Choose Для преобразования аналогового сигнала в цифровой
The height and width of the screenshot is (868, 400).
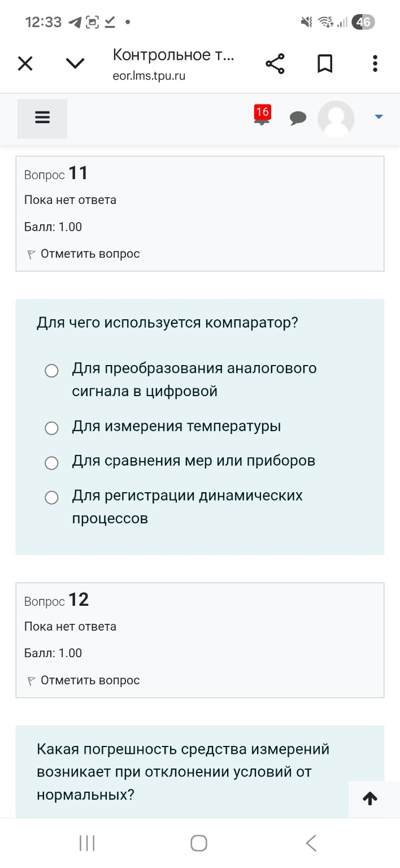tap(51, 371)
